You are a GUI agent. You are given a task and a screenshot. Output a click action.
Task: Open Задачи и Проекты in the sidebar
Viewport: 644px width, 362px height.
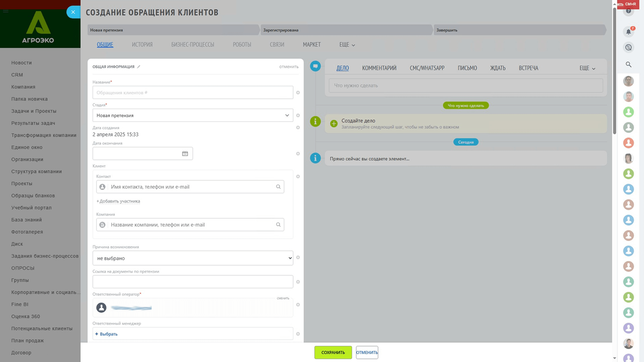pos(34,111)
